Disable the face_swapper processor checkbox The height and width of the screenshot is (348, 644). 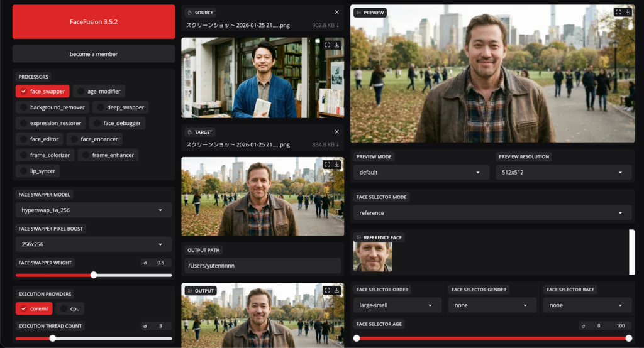pyautogui.click(x=24, y=91)
